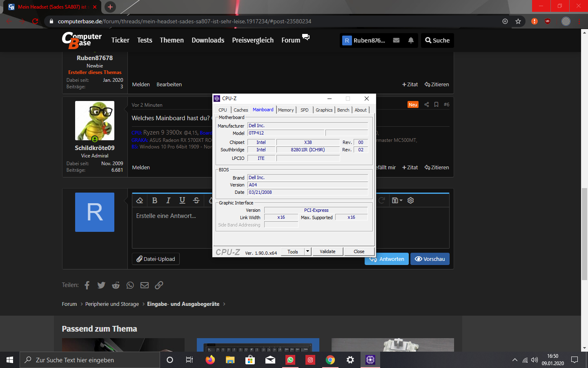This screenshot has width=588, height=368.
Task: Toggle italic formatting in the editor
Action: [x=168, y=200]
